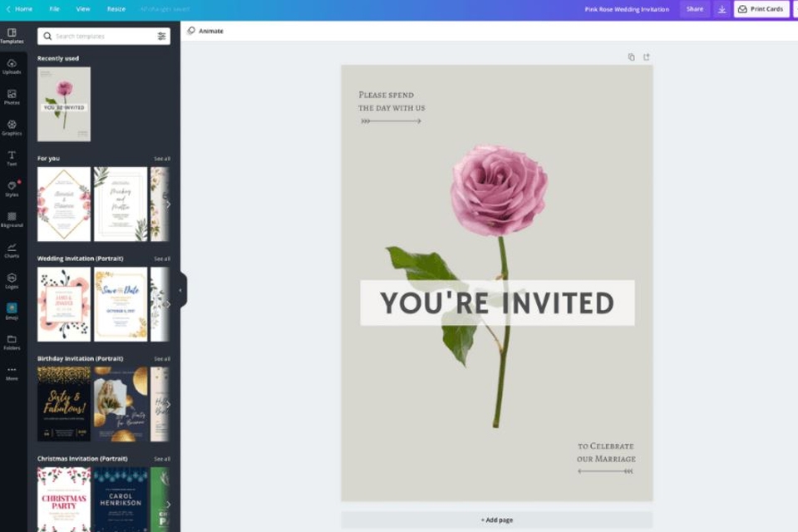Click the add page icon above canvas
Viewport: 798px width, 532px height.
tap(646, 57)
